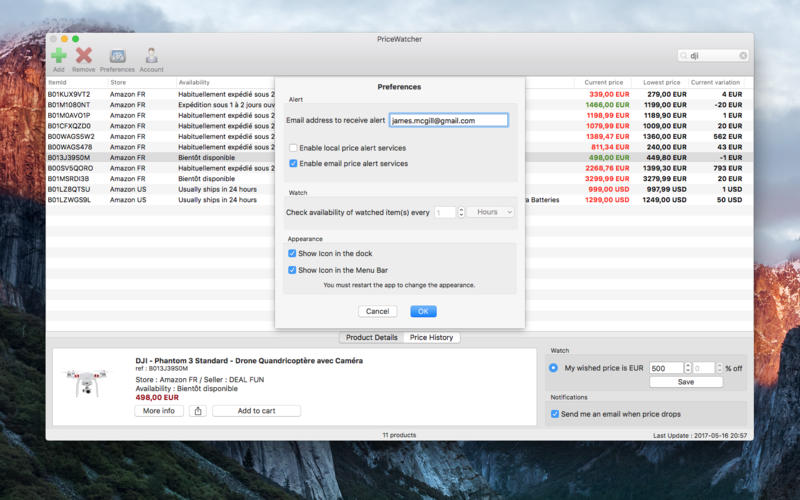Viewport: 800px width, 500px height.
Task: Select My wished price is EUR radio
Action: [553, 368]
